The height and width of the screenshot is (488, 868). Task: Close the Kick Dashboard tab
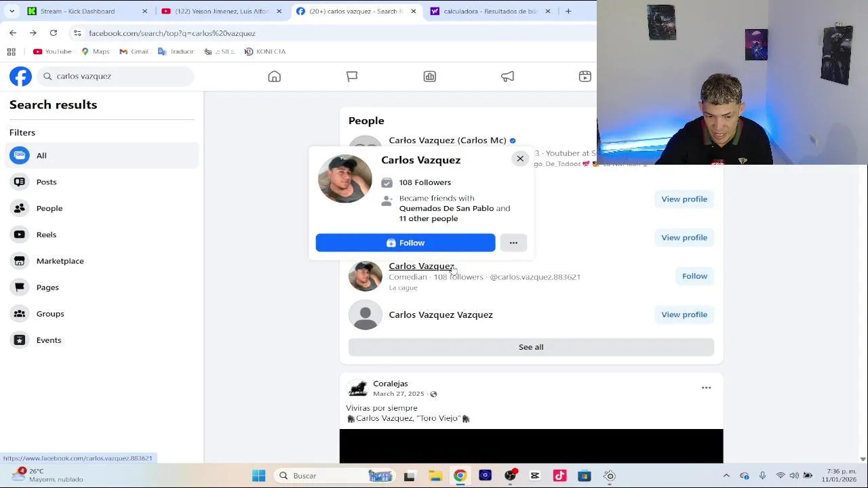tap(144, 12)
